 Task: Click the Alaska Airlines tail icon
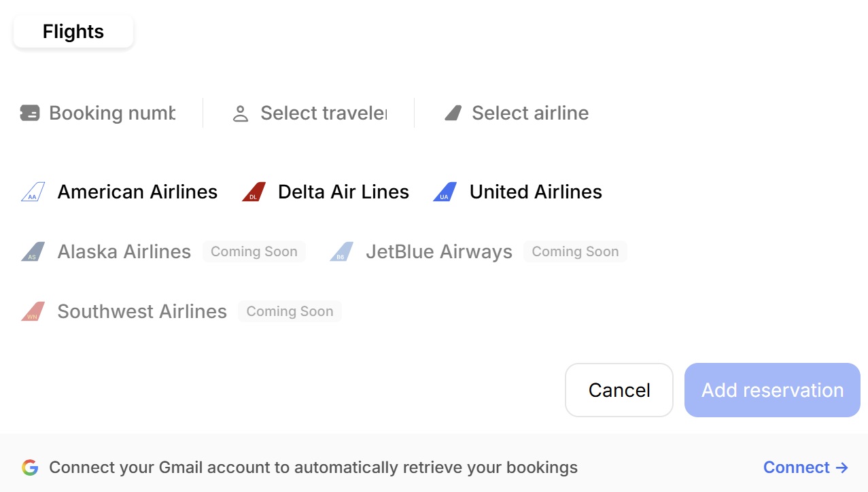coord(33,252)
